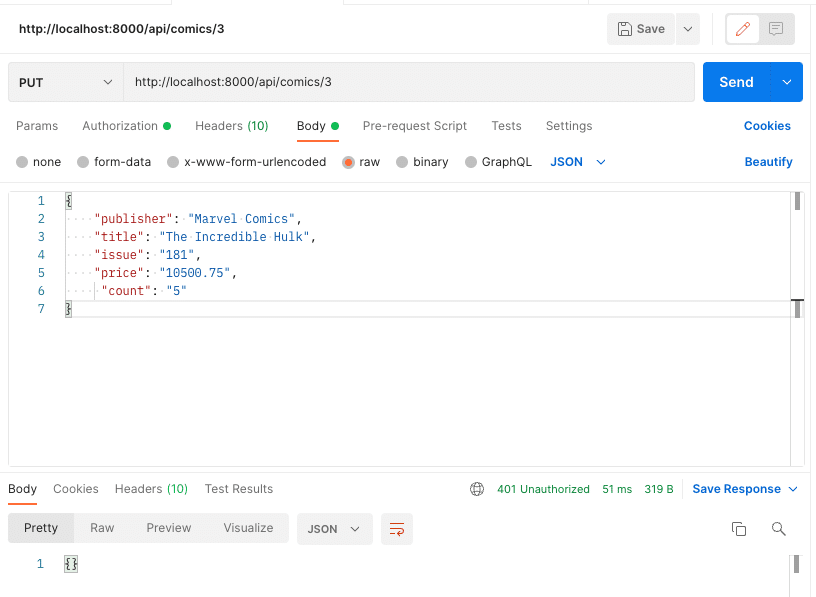Image resolution: width=816 pixels, height=597 pixels.
Task: Select the none body type
Action: 39,162
